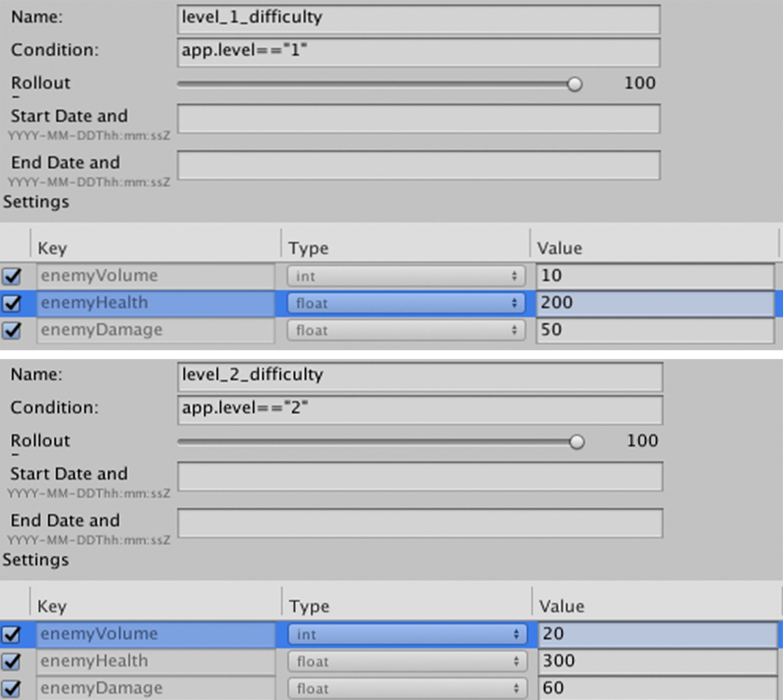Viewport: 783px width, 700px height.
Task: Open float type dropdown for level_2 enemyHealth
Action: [408, 662]
